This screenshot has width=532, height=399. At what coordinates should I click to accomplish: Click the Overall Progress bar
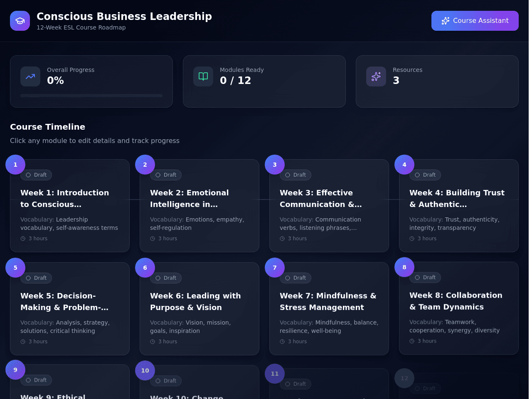91,96
